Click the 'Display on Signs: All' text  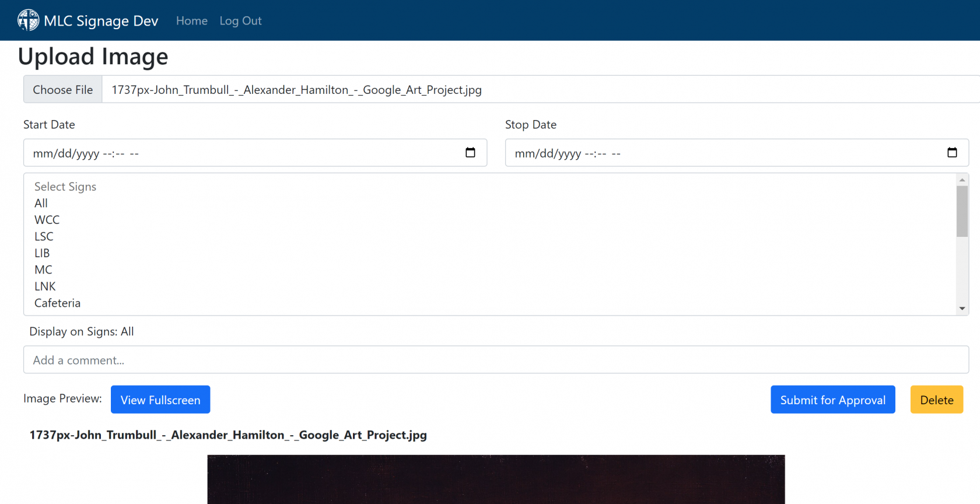[82, 331]
